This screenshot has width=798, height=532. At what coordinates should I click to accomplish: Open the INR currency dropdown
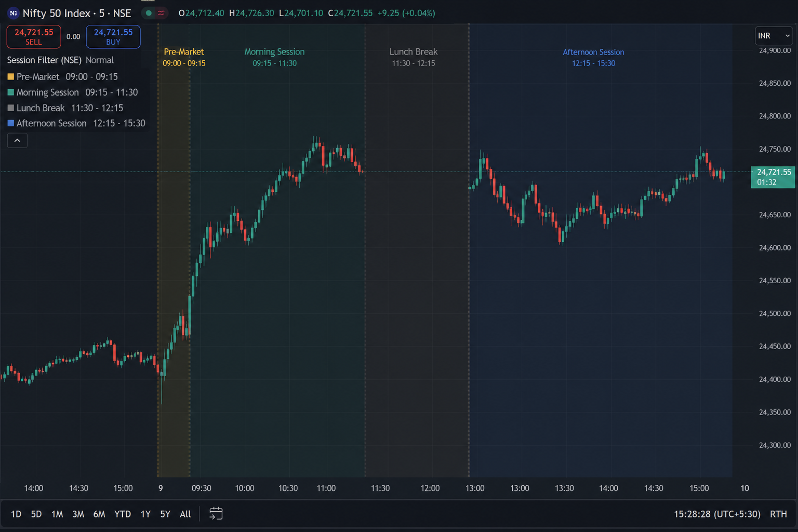point(774,35)
